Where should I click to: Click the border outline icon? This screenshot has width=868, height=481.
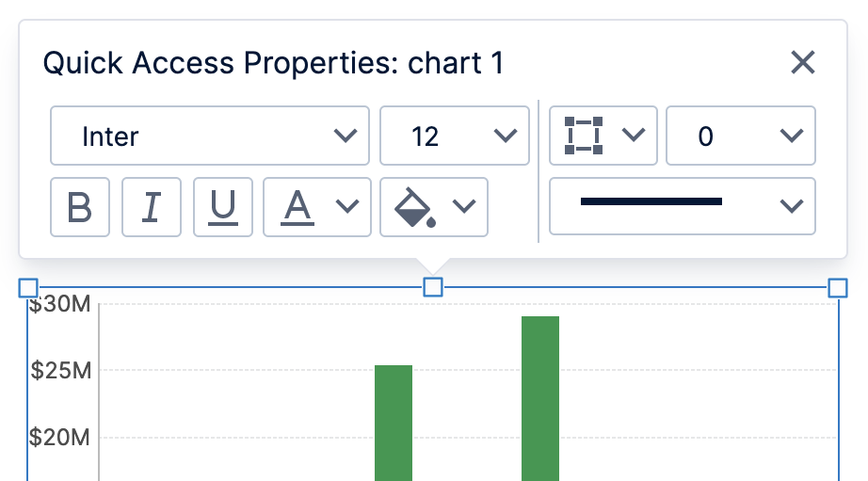(584, 136)
